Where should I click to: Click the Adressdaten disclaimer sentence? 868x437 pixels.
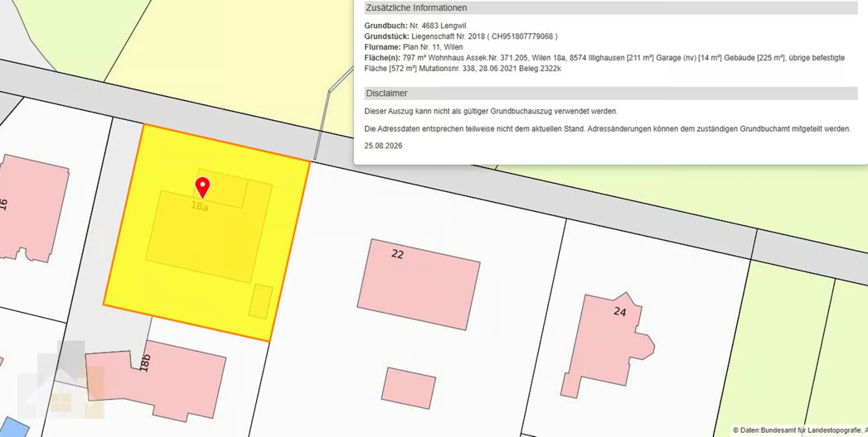tap(608, 129)
